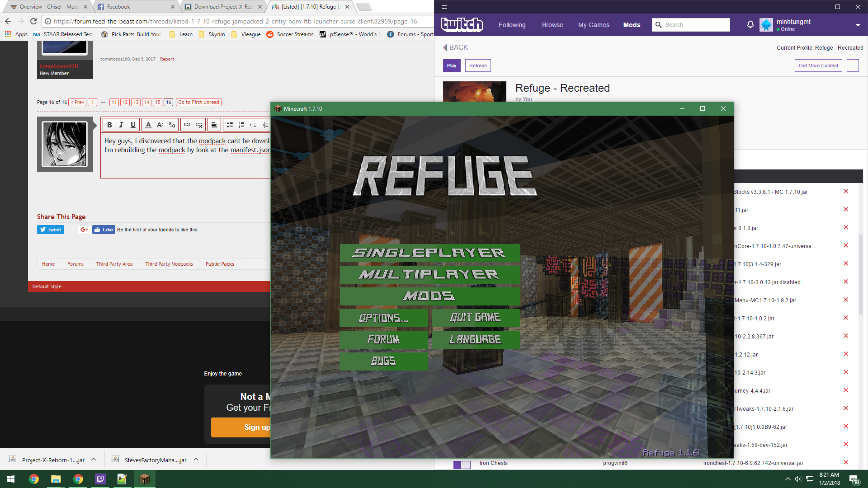Select the Mods tab in Twitch
This screenshot has width=868, height=488.
pos(632,25)
